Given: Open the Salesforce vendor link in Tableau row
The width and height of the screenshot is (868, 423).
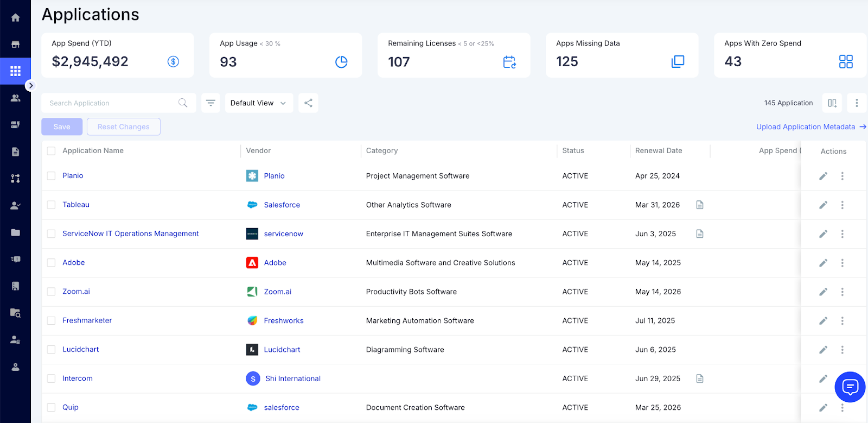Looking at the screenshot, I should (x=282, y=205).
